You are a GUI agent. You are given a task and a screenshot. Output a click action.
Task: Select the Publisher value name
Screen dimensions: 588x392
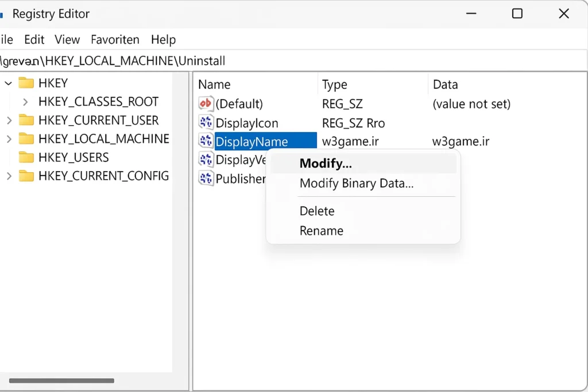click(x=241, y=178)
